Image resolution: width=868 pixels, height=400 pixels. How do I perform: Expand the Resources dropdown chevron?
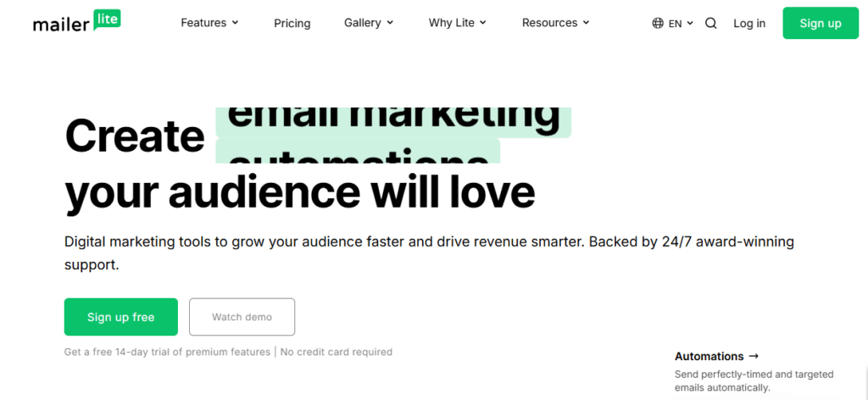pos(586,23)
